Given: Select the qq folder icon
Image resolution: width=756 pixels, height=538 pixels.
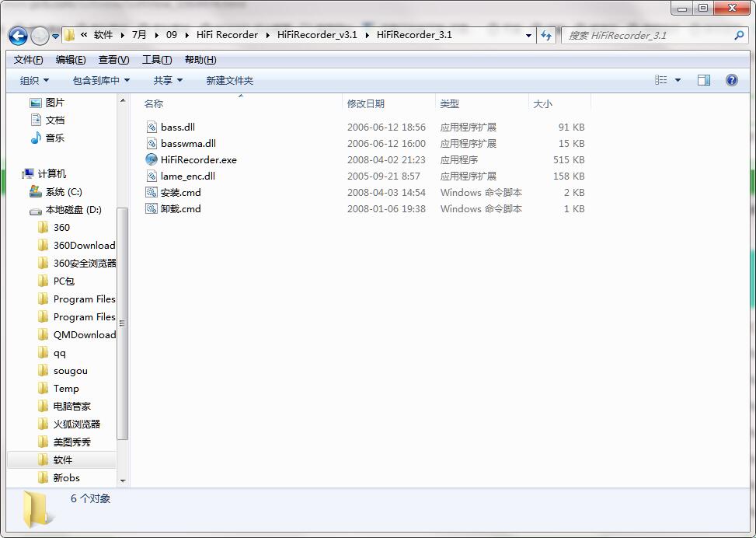Looking at the screenshot, I should [x=43, y=352].
